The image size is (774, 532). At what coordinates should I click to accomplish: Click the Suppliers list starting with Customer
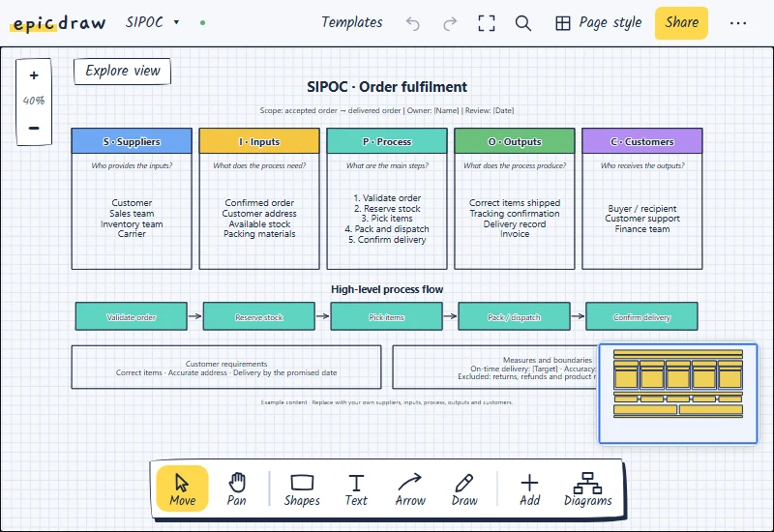(132, 219)
